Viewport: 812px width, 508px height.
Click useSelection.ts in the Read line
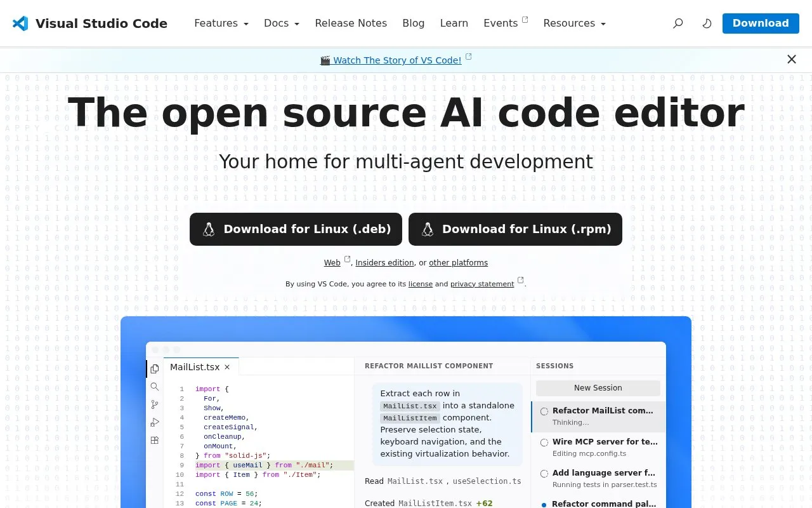[487, 481]
